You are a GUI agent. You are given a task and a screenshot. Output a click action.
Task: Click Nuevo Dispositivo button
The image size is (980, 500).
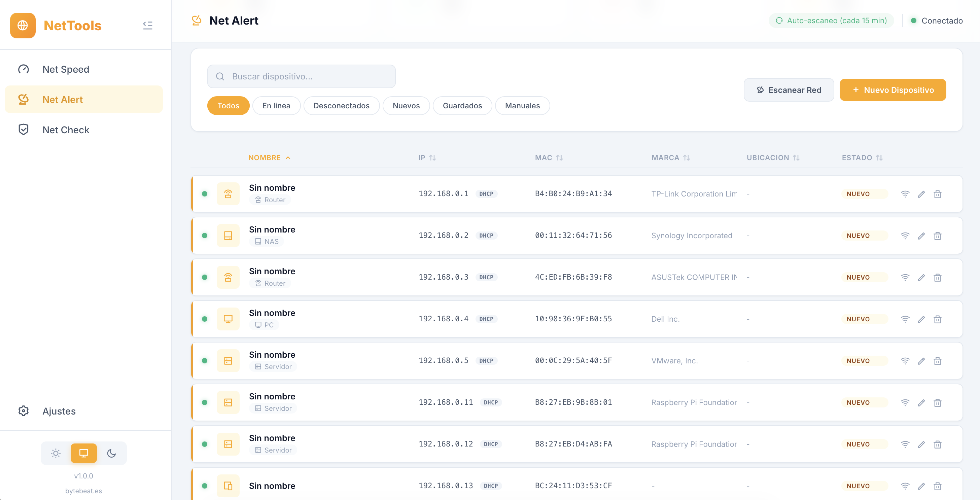(x=893, y=90)
